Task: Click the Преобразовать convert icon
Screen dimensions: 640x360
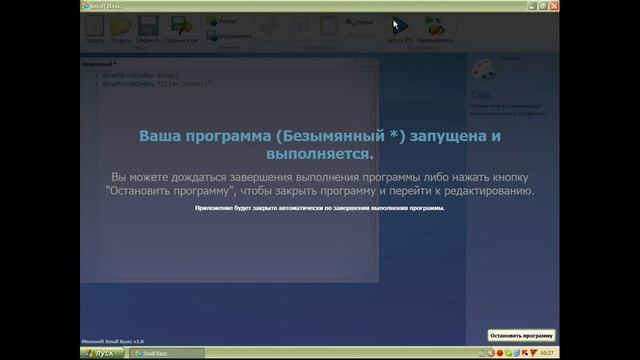Action: click(x=435, y=26)
